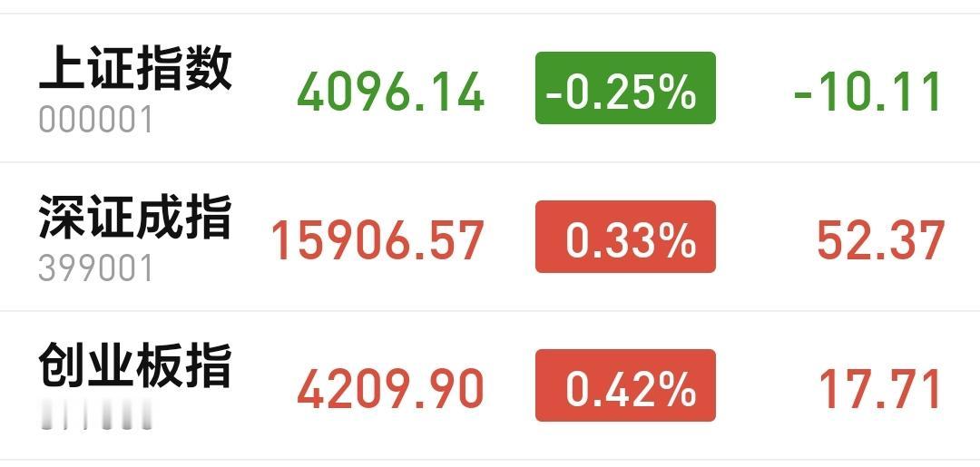Toggle the green -0.25% change badge

(x=625, y=88)
